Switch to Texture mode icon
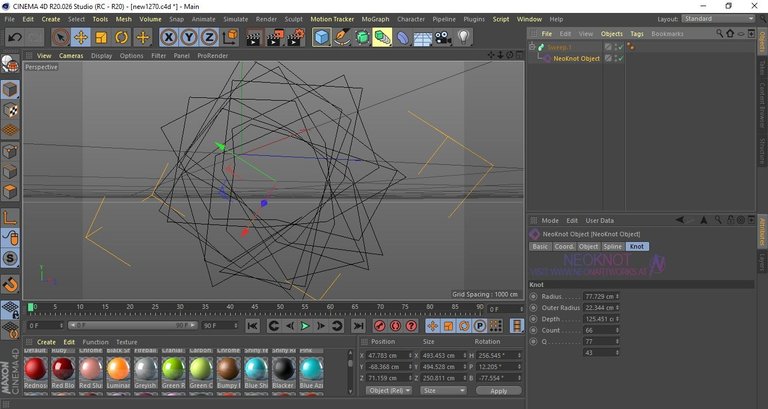Screen dimensions: 768x409 10,111
